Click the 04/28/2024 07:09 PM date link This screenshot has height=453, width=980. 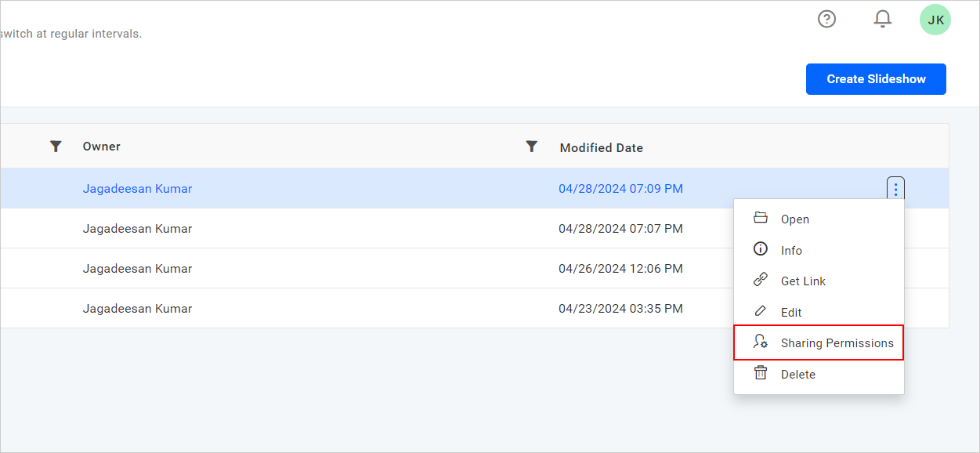(x=620, y=188)
